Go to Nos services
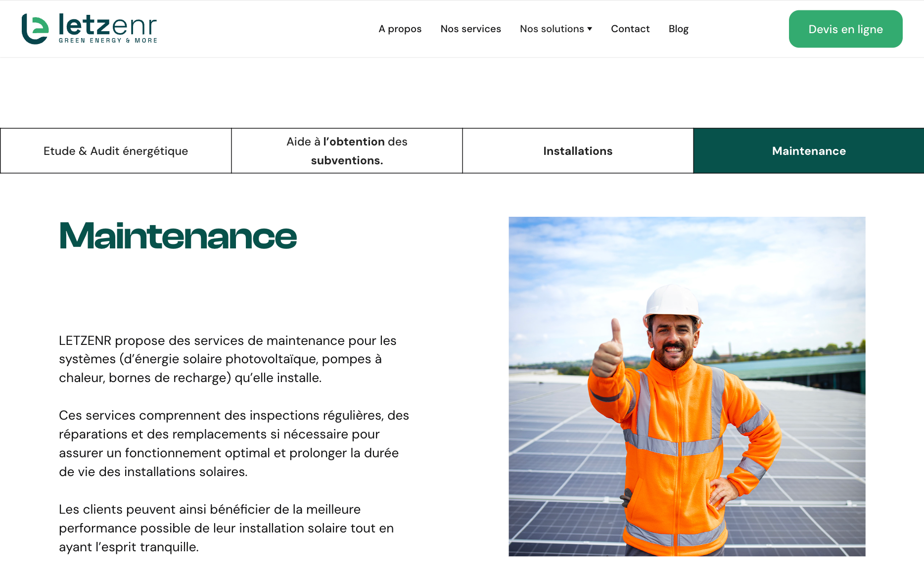Viewport: 924px width, 578px height. coord(470,29)
